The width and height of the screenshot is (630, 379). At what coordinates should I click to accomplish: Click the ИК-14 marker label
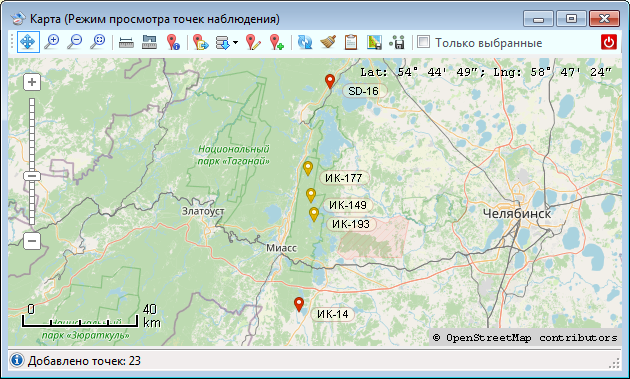pos(333,314)
